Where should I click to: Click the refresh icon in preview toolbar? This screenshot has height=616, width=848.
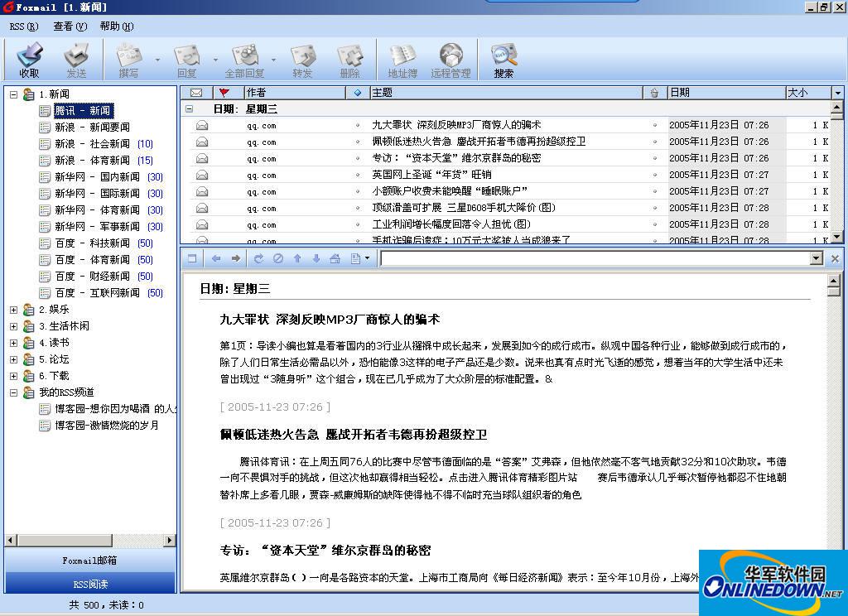[x=258, y=259]
